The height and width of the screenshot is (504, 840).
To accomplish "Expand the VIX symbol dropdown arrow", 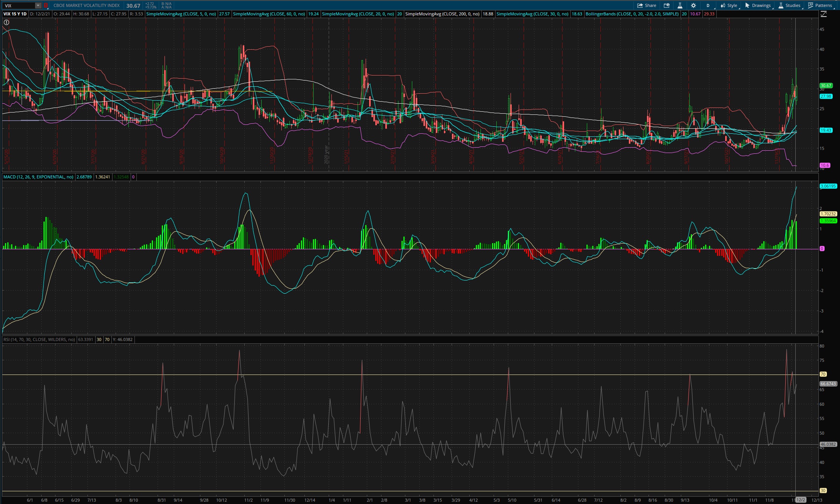I will [x=38, y=5].
